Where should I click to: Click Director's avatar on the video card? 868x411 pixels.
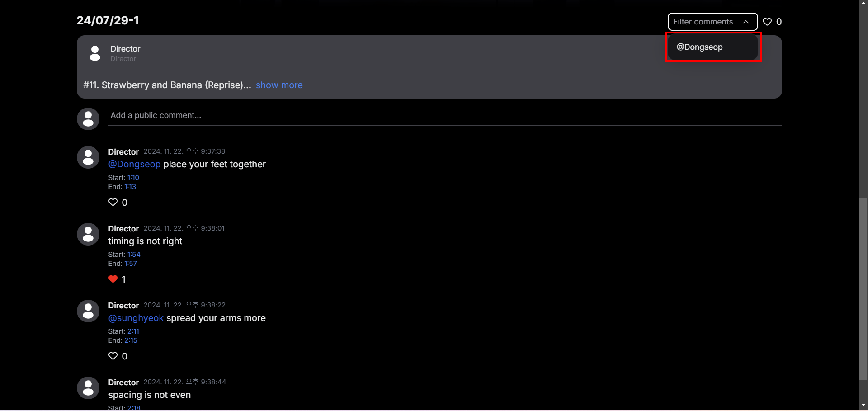click(94, 53)
